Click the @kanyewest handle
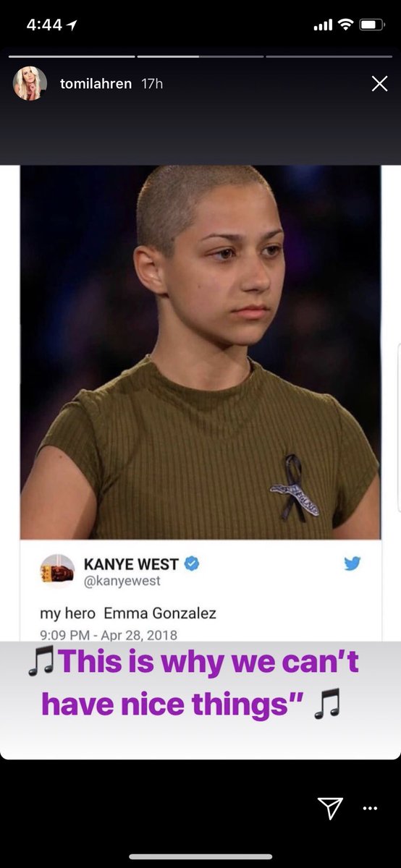This screenshot has height=868, width=401. pos(122,581)
